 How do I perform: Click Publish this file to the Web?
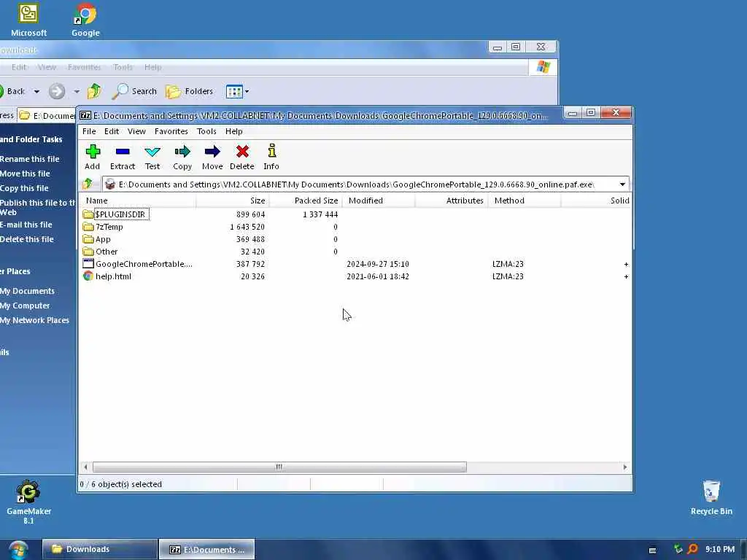37,207
